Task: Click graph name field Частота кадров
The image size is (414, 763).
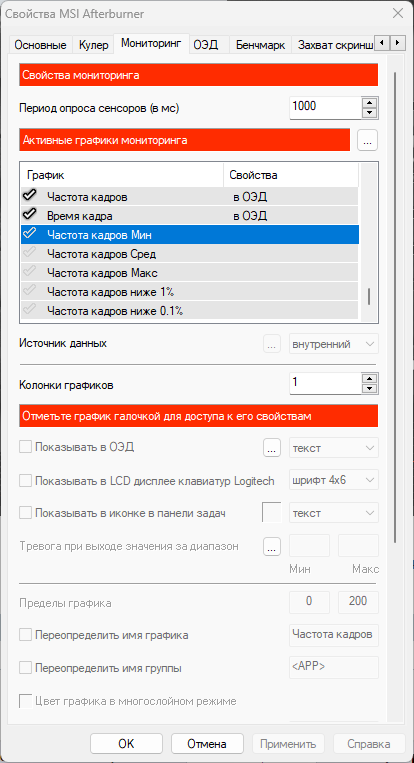Action: (334, 635)
